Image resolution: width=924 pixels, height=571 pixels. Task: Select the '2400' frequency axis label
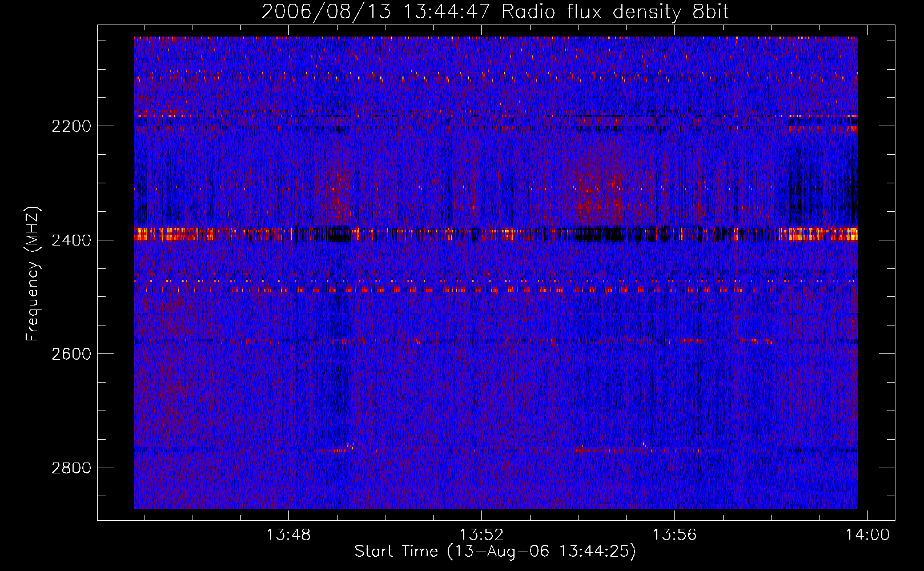[71, 240]
